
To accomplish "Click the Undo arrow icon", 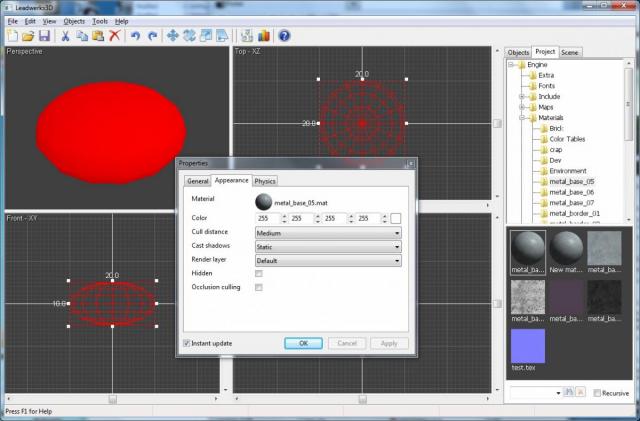I will coord(136,36).
